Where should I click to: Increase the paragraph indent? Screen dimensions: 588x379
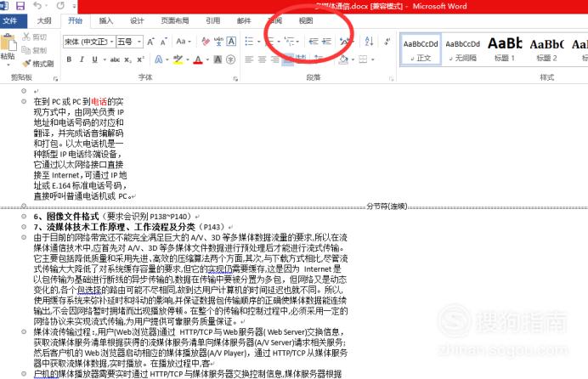click(326, 42)
